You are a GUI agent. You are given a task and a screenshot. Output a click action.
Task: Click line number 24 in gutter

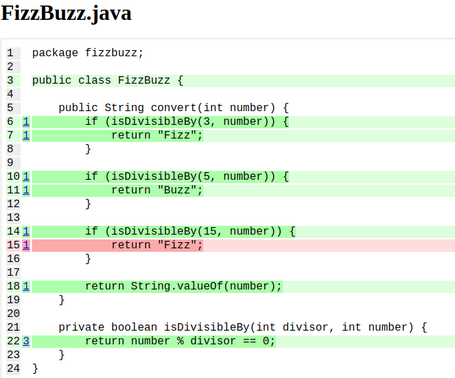coord(13,368)
